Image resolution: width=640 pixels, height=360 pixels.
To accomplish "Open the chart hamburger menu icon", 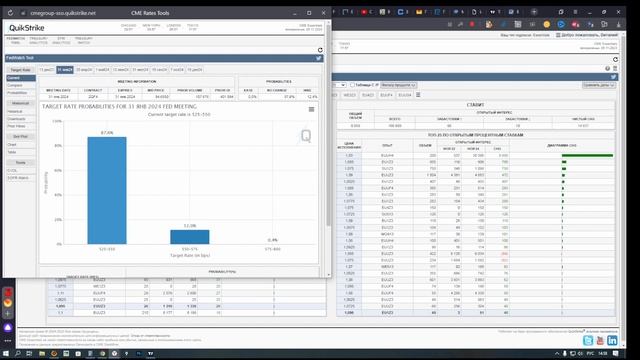I will (311, 109).
